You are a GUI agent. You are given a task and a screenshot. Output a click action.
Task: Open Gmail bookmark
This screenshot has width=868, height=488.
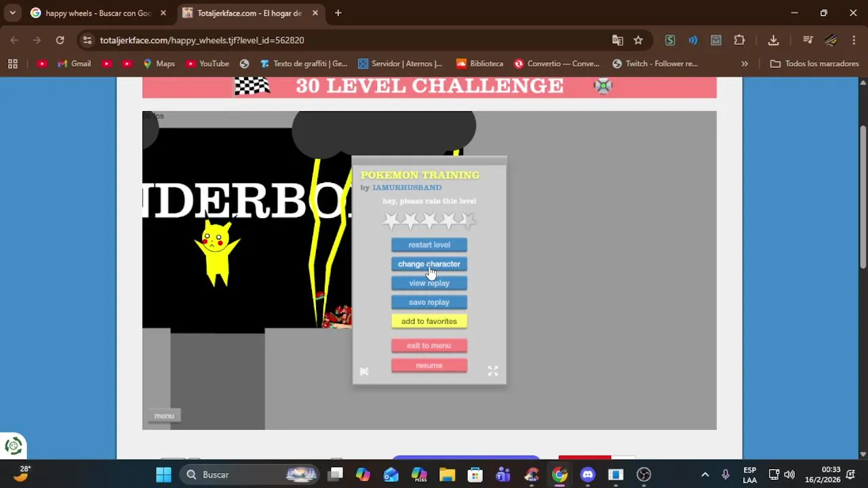tap(74, 64)
